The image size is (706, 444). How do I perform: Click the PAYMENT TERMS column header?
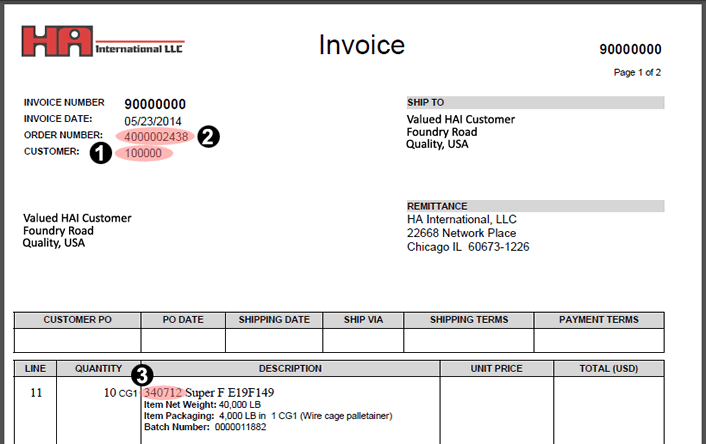(x=600, y=320)
